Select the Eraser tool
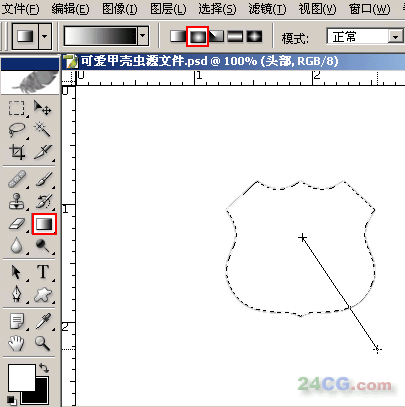The width and height of the screenshot is (405, 407). tap(17, 224)
